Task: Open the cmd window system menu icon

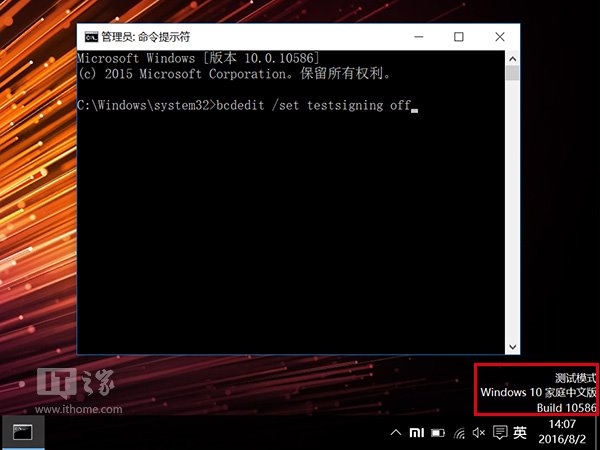Action: [x=91, y=37]
